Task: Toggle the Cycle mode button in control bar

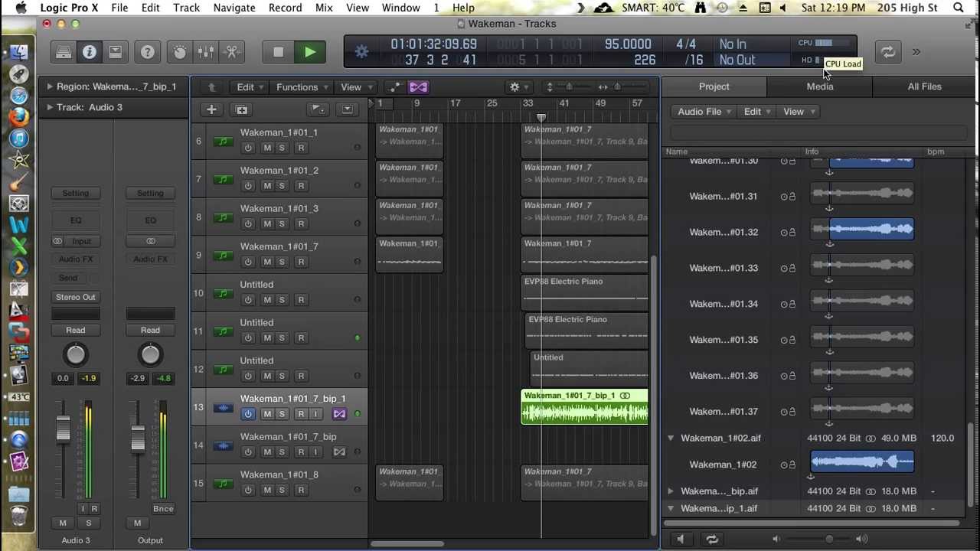Action: 887,52
